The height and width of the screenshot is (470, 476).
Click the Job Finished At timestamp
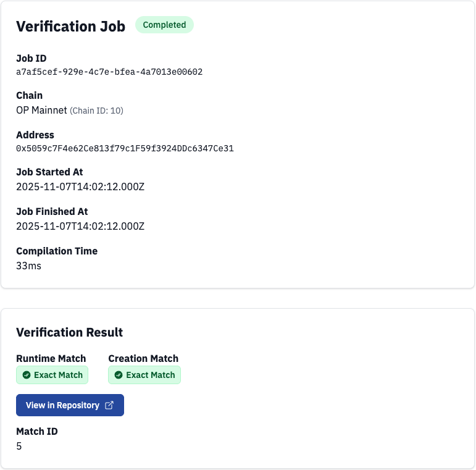80,227
